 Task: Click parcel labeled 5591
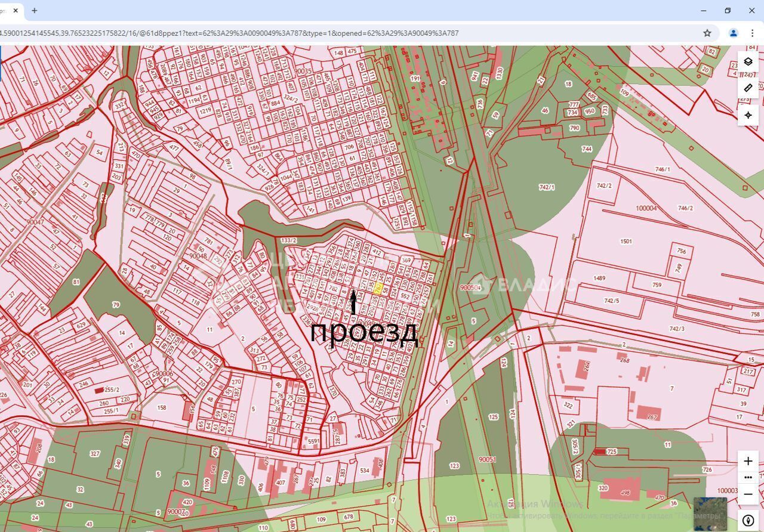(313, 442)
